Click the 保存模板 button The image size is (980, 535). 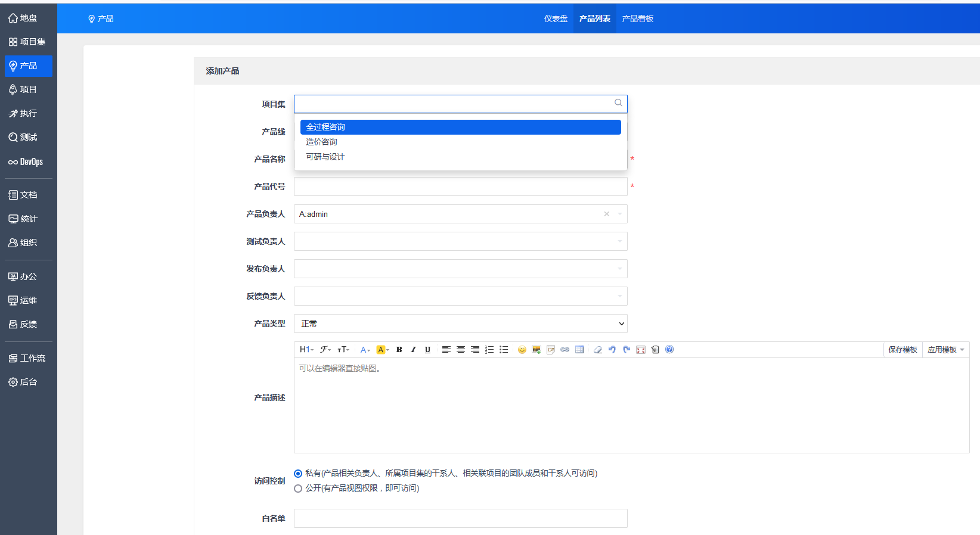[x=903, y=350]
